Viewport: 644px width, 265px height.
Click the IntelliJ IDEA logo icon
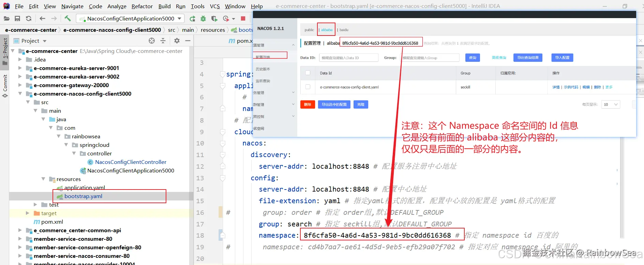6,6
